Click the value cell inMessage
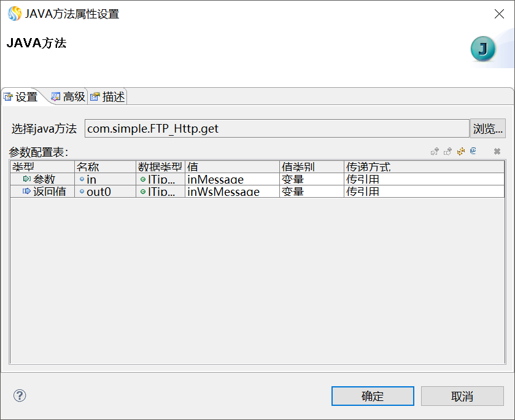The height and width of the screenshot is (420, 515). (x=233, y=179)
